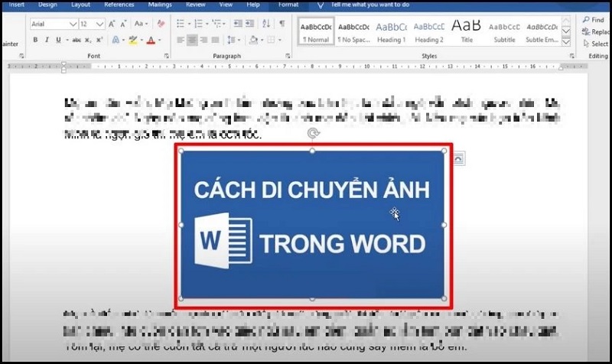612x364 pixels.
Task: Apply the yellow text highlight color
Action: 133,40
